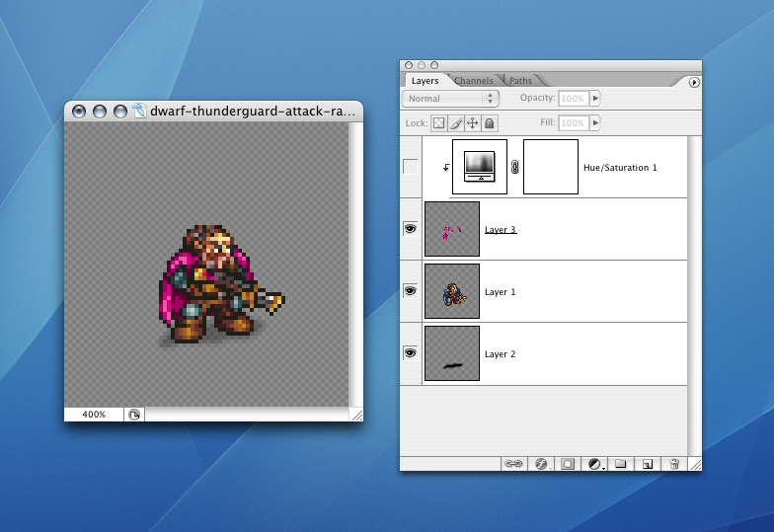Click the Layer 3 name text
Screen dimensions: 774x532
click(x=501, y=229)
